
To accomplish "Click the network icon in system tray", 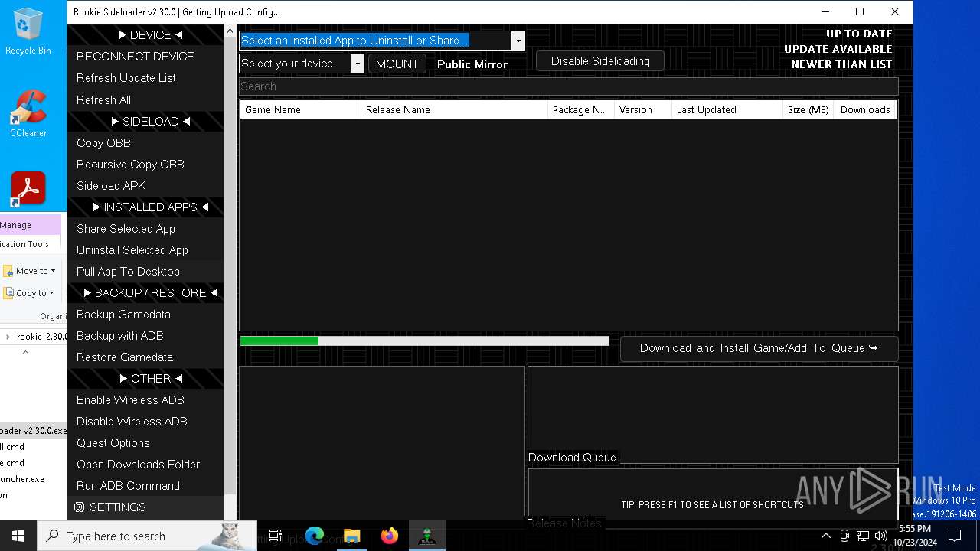I will tap(863, 536).
